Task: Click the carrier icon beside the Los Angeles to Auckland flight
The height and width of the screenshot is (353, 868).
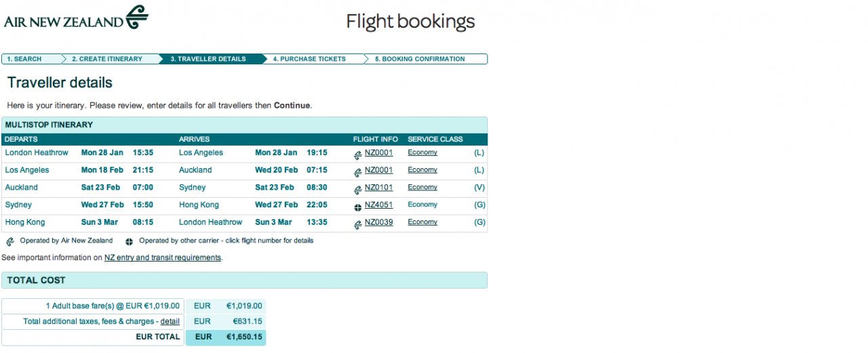Action: pos(357,172)
